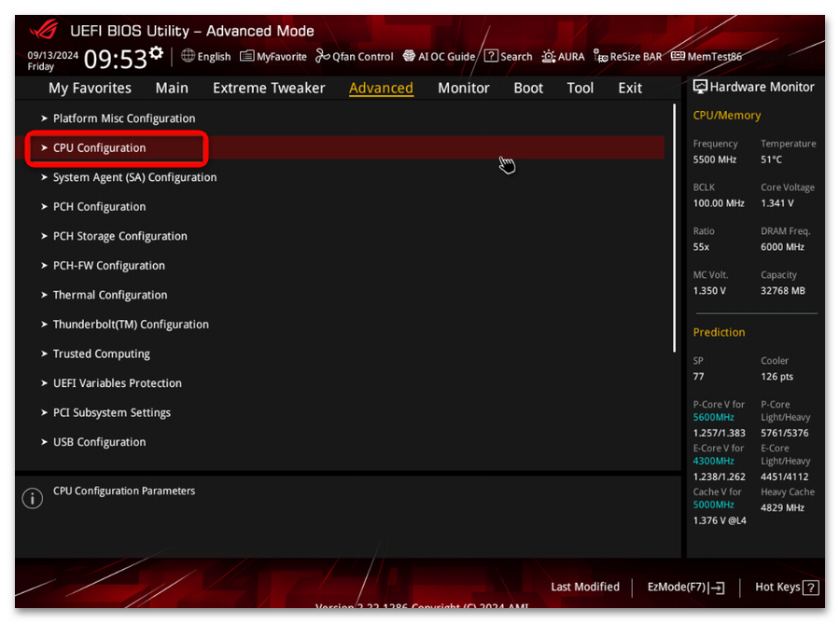Click the 5500 MHz frequency value
Screen dimensions: 840x623
click(x=715, y=159)
